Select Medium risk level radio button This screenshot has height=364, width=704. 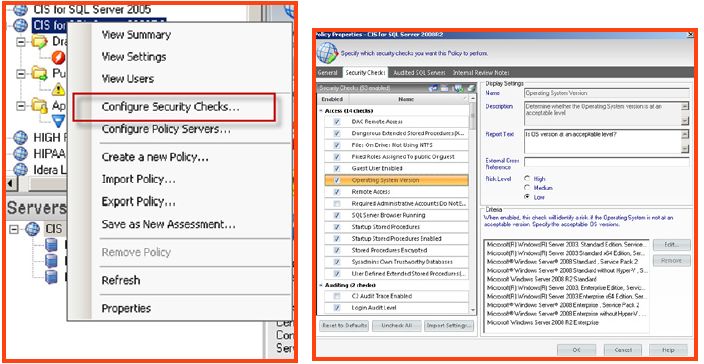(x=527, y=188)
